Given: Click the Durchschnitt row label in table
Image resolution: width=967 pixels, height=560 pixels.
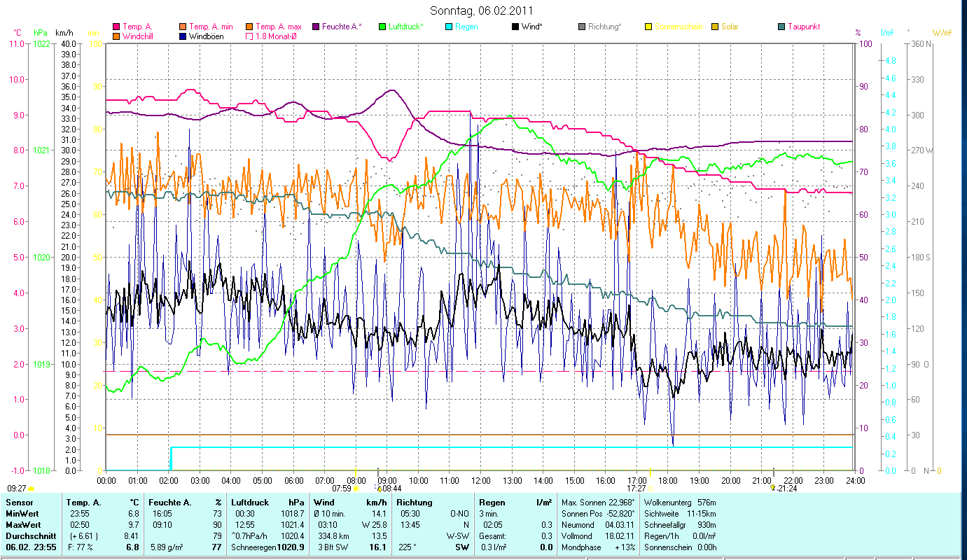Looking at the screenshot, I should (27, 537).
